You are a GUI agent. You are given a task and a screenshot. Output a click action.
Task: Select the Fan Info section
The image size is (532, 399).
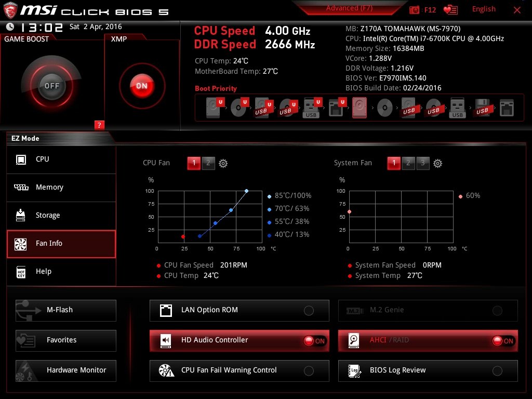(x=61, y=244)
